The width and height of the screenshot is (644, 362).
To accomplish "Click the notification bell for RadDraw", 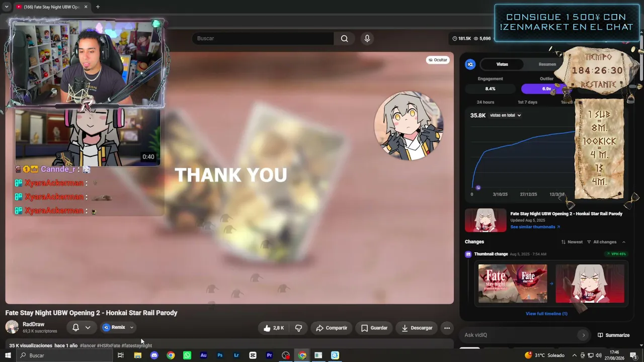I will (x=76, y=328).
